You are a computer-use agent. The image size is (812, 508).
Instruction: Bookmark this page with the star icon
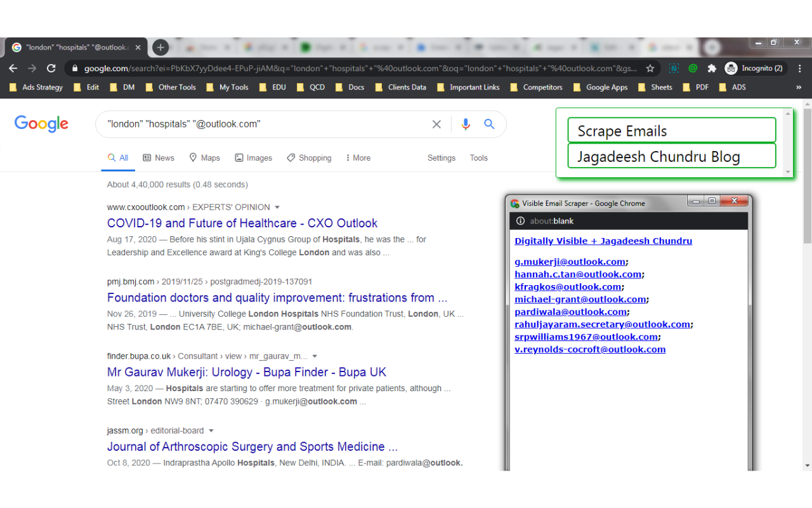[x=650, y=68]
